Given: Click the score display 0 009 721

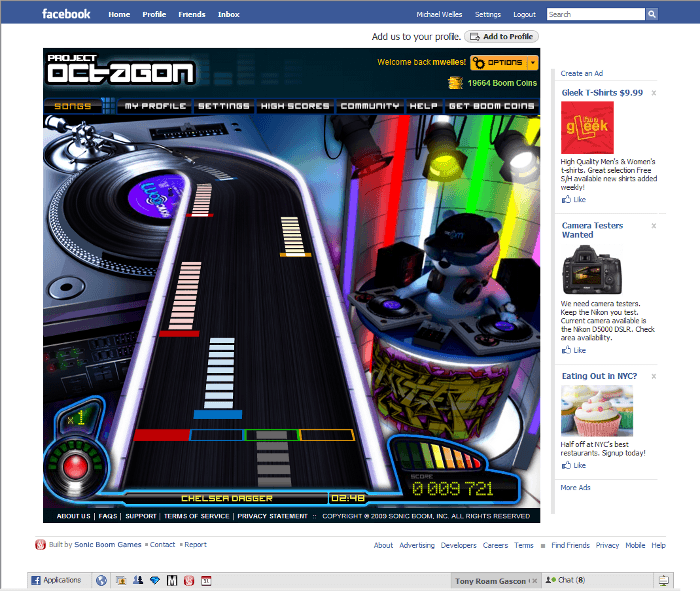Looking at the screenshot, I should 452,489.
